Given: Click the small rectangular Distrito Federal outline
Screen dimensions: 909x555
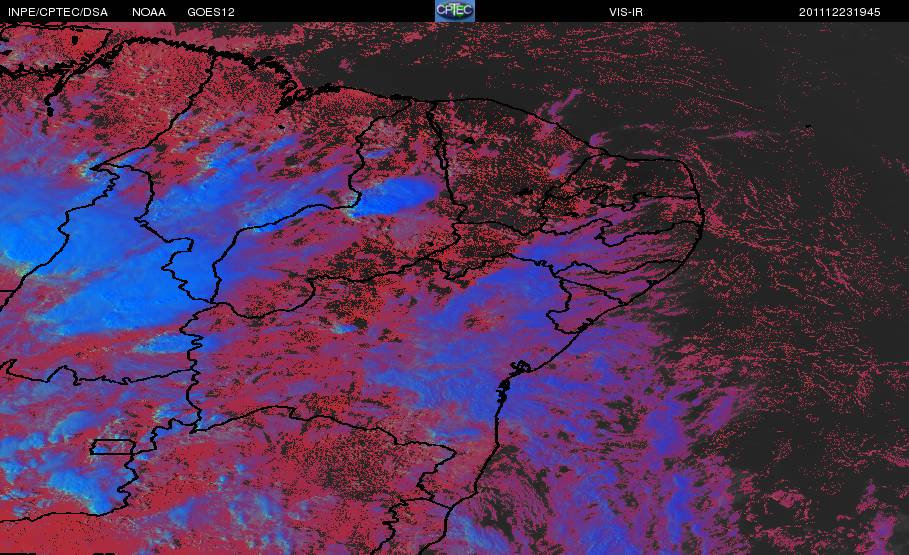Looking at the screenshot, I should point(112,447).
